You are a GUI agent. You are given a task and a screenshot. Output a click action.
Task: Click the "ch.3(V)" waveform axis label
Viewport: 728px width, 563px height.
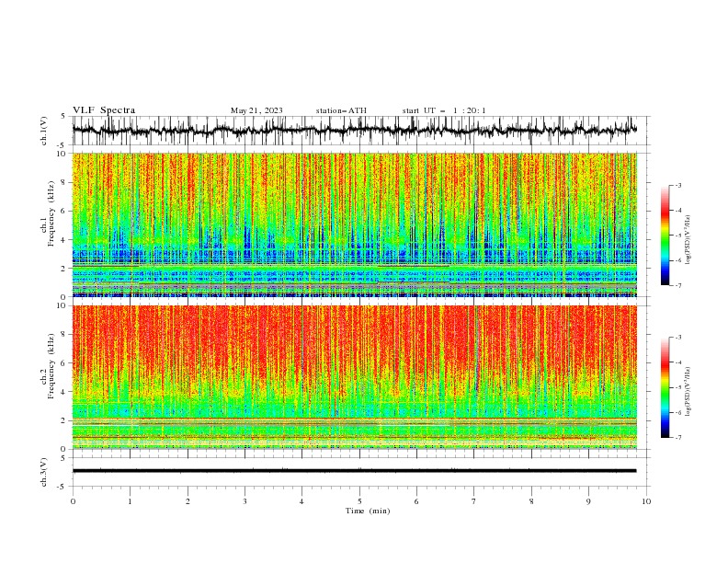[44, 472]
